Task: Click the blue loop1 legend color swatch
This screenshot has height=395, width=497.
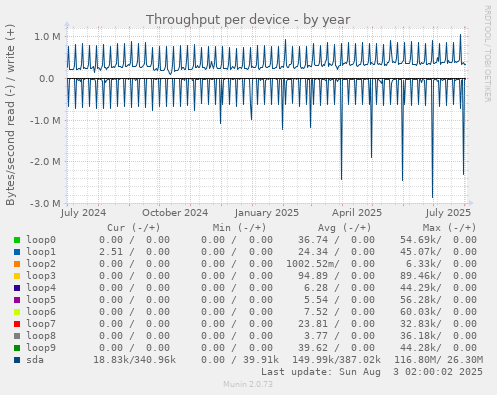Action: (17, 252)
